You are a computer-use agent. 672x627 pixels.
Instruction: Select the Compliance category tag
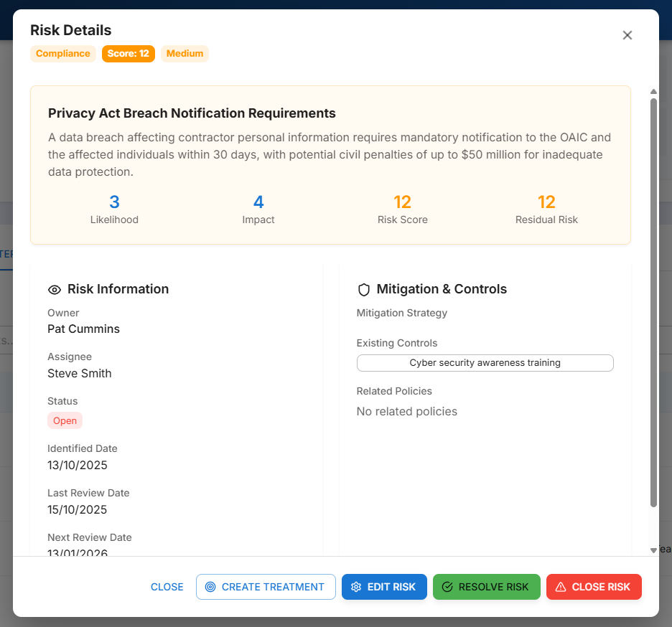63,54
